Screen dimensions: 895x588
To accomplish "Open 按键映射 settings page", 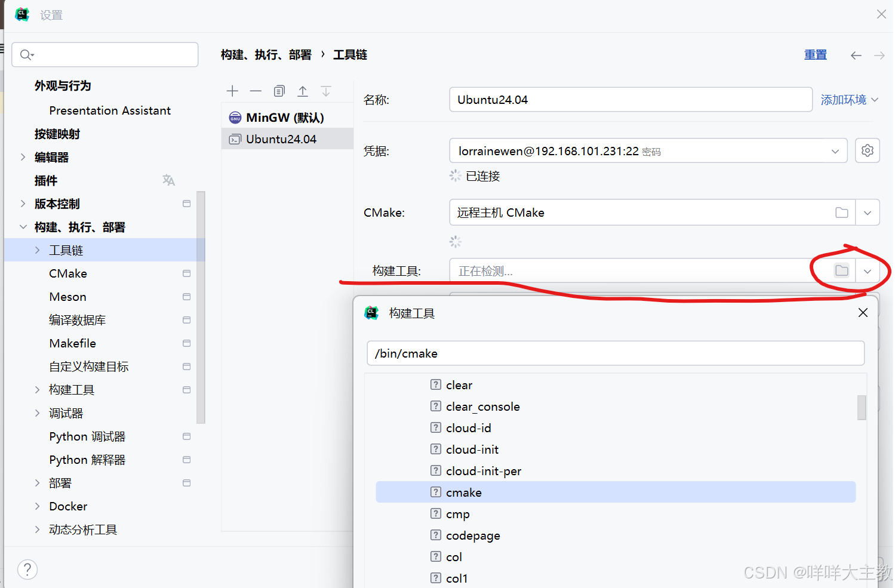I will tap(57, 134).
